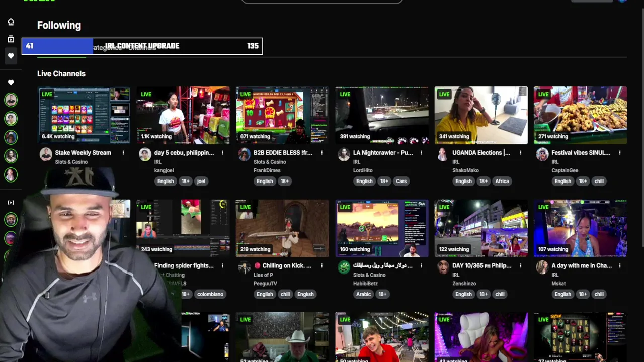Click the 'Africa' tag under ShakoMako stream

pos(502,181)
